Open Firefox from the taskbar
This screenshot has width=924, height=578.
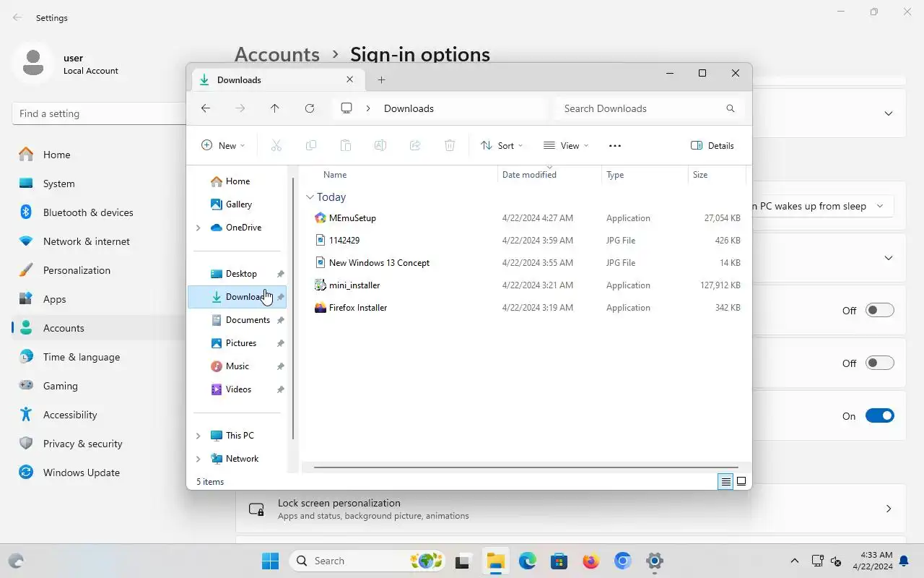click(591, 561)
